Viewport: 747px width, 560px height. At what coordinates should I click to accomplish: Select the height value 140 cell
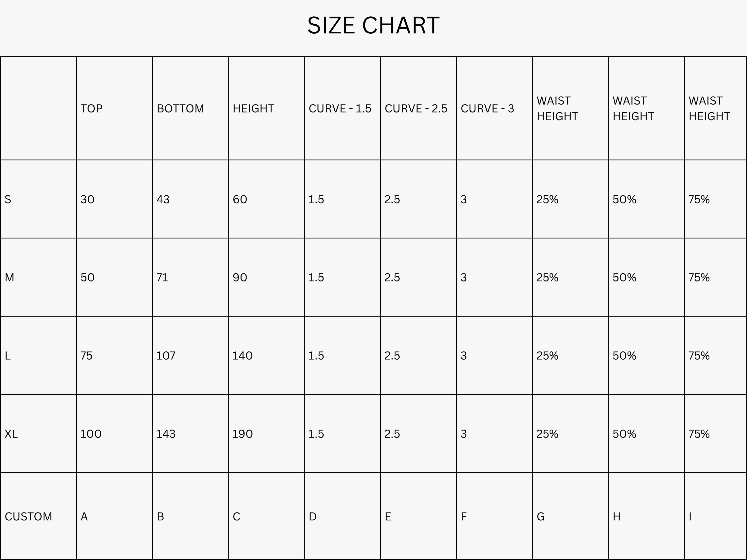pos(243,356)
